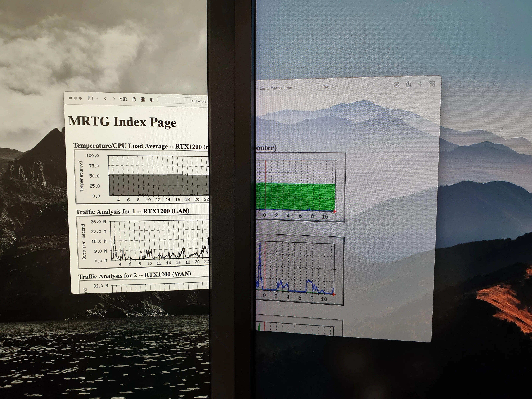The image size is (532, 399).
Task: Open Temperature/CPU Load Average RTX1200 link
Action: (141, 146)
